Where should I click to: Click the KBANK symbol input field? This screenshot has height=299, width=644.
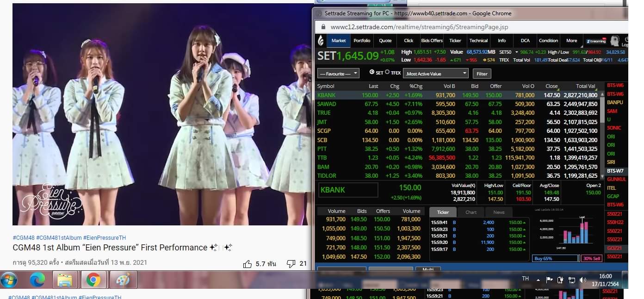point(348,190)
